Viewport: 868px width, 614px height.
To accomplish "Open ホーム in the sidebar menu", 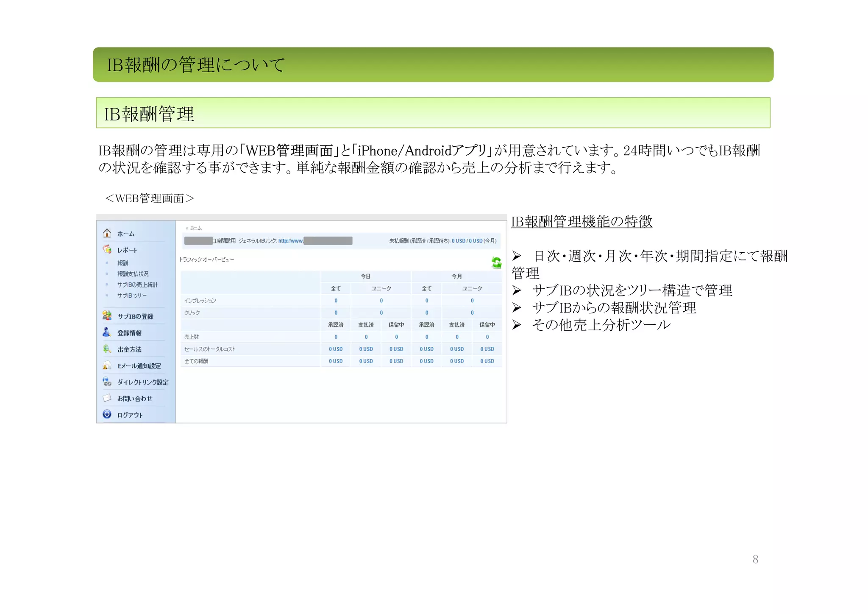I will (x=126, y=234).
